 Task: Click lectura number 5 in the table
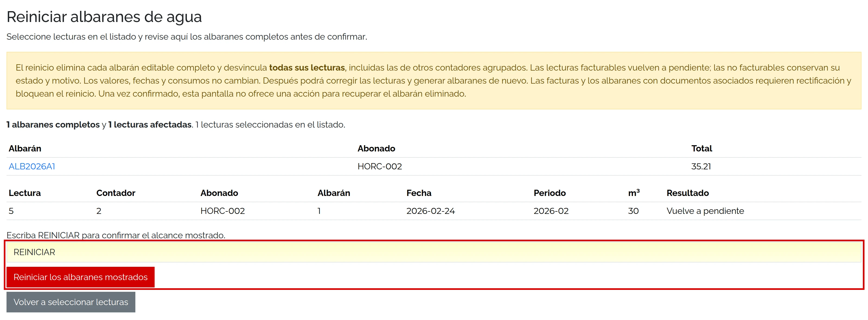click(x=11, y=211)
